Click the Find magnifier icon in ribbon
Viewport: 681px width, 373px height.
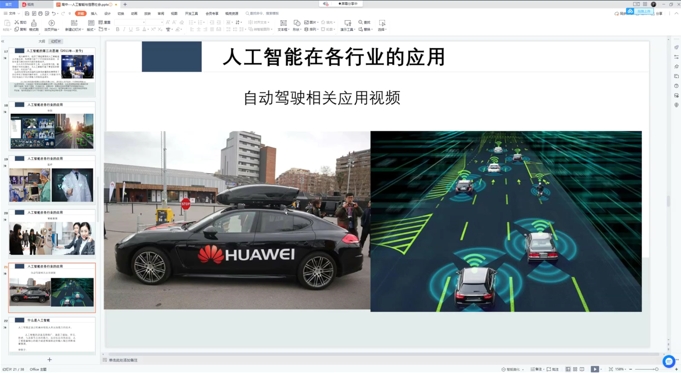[360, 22]
